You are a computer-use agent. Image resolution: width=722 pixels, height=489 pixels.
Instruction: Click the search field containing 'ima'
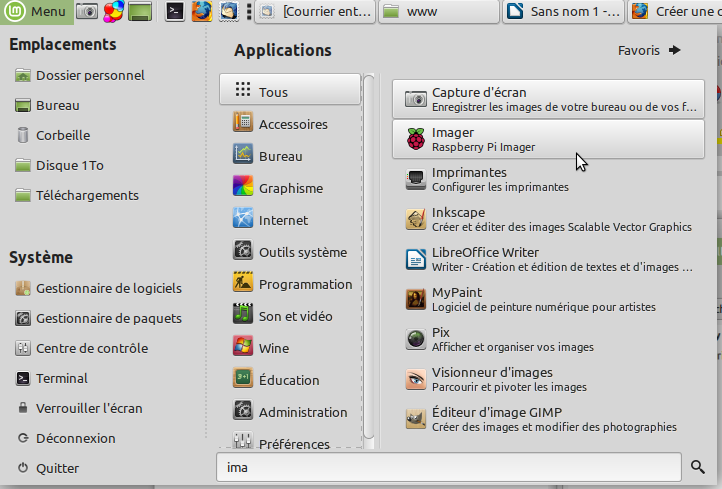tap(450, 467)
